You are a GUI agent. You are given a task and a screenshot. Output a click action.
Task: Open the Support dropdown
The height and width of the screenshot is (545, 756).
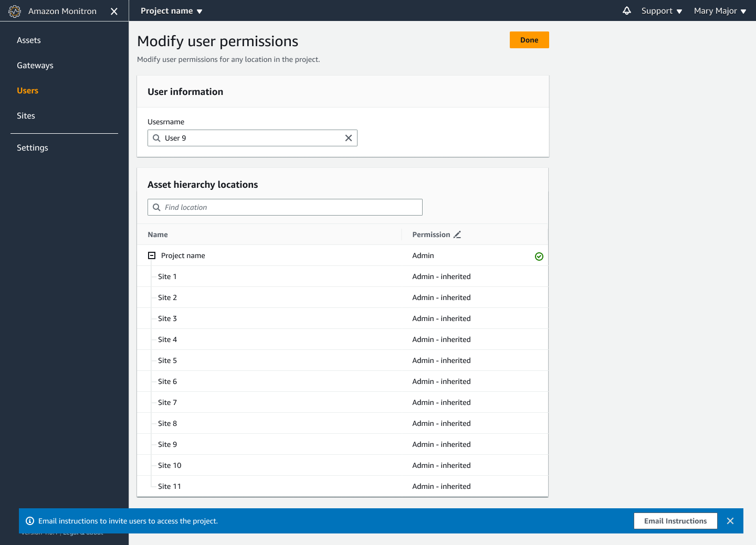(x=661, y=10)
